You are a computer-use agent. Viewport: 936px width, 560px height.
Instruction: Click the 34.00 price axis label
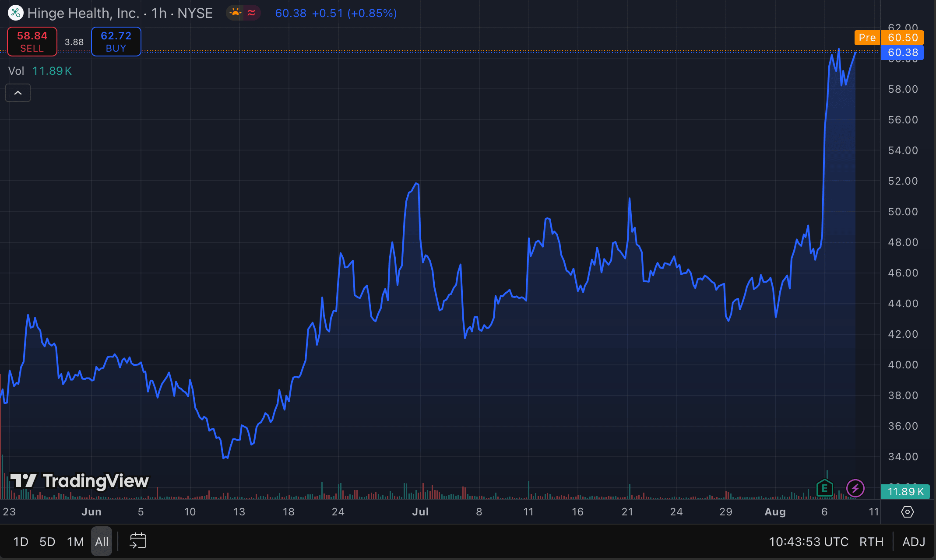click(903, 457)
